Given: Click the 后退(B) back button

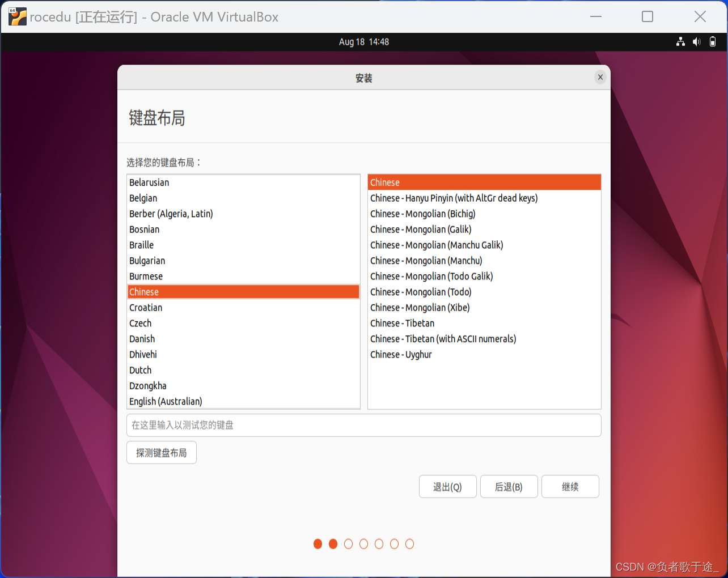Looking at the screenshot, I should [x=509, y=486].
